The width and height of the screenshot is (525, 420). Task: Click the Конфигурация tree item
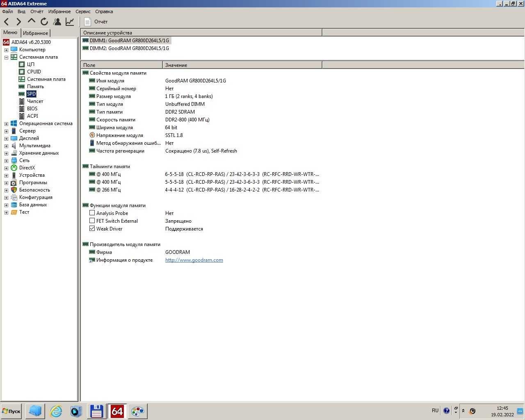[x=36, y=197]
